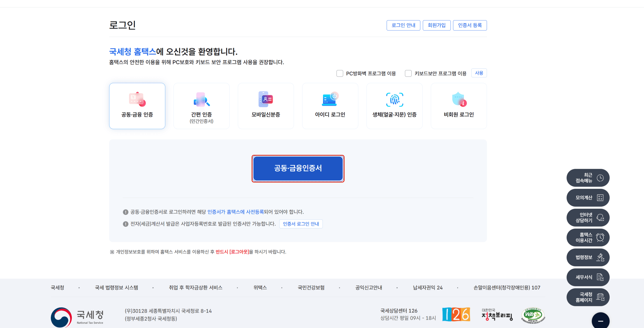Open footer link 납세자권익 24
The image size is (644, 328).
pyautogui.click(x=428, y=288)
